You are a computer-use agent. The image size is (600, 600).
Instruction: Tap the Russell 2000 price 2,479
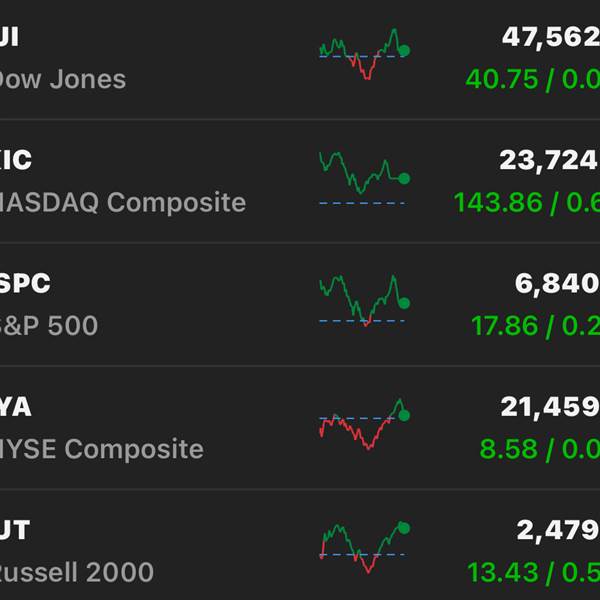pos(557,530)
